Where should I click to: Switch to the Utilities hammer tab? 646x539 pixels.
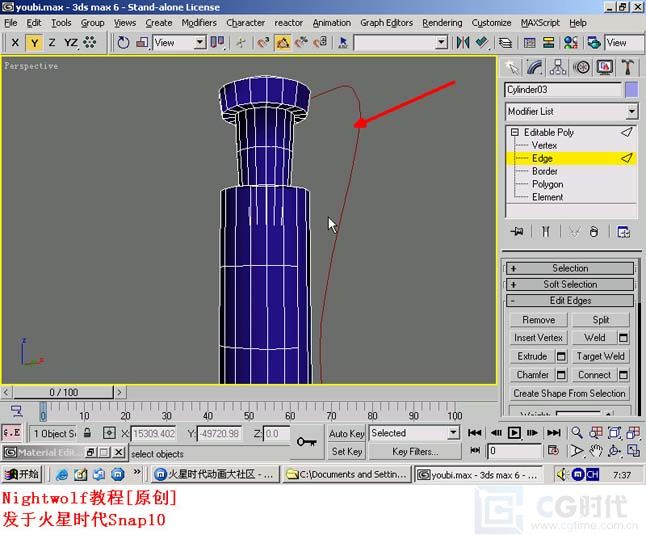[x=627, y=67]
